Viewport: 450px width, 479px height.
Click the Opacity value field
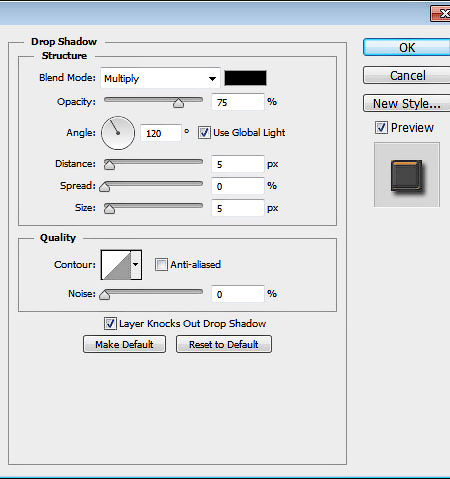coord(238,102)
